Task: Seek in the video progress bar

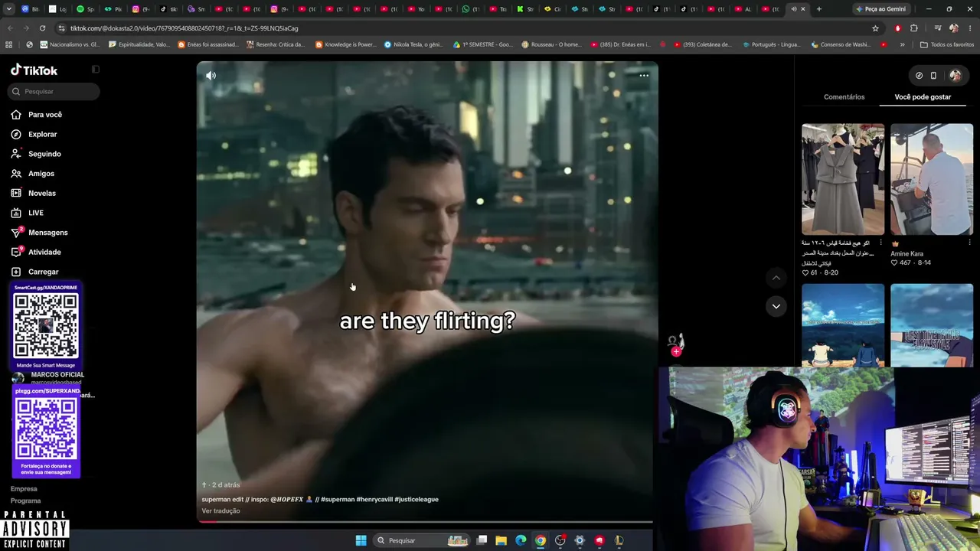Action: pos(425,522)
